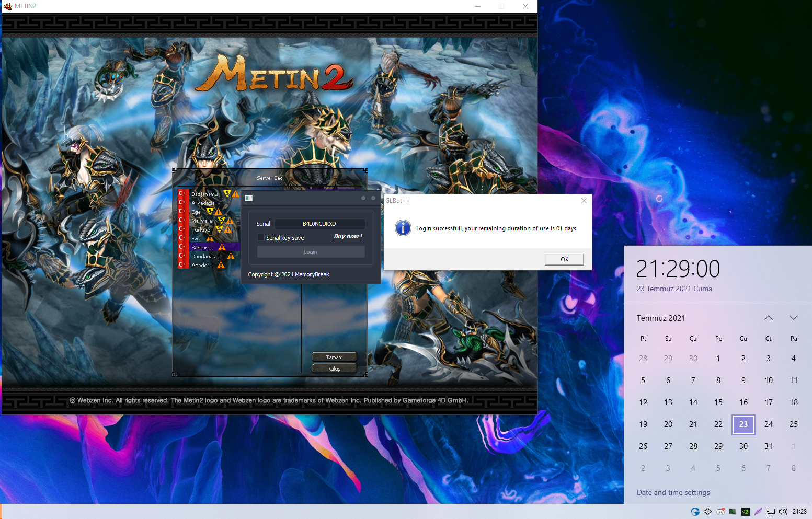Click the network tray icon
Viewport: 812px width, 519px height.
coord(771,512)
